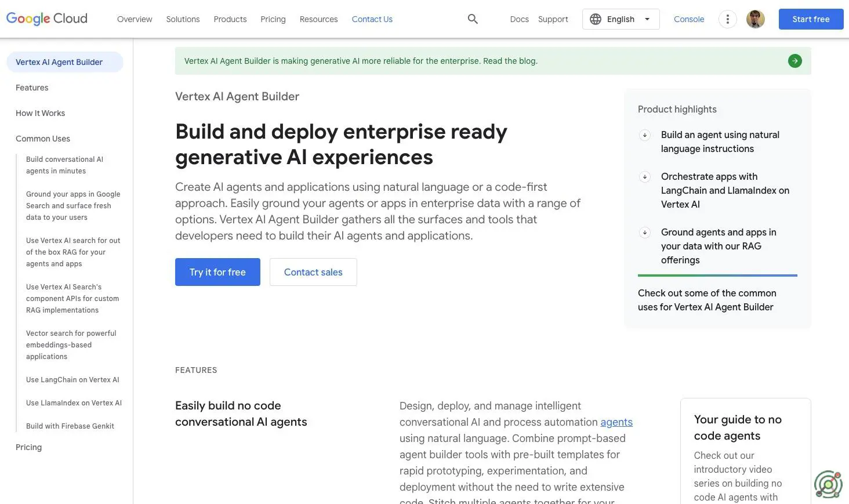Open 'Use LangChain on Vertex AI' sidebar link
Image resolution: width=849 pixels, height=504 pixels.
[x=72, y=380]
